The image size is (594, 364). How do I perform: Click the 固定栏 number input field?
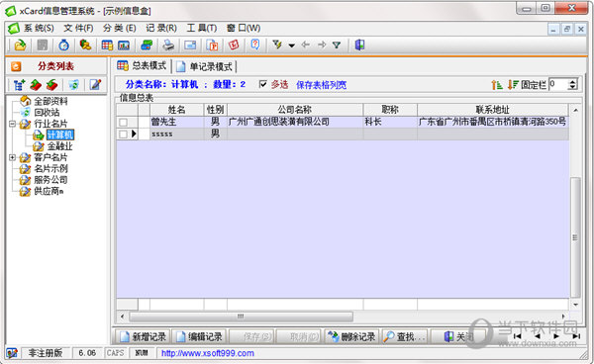coord(558,84)
